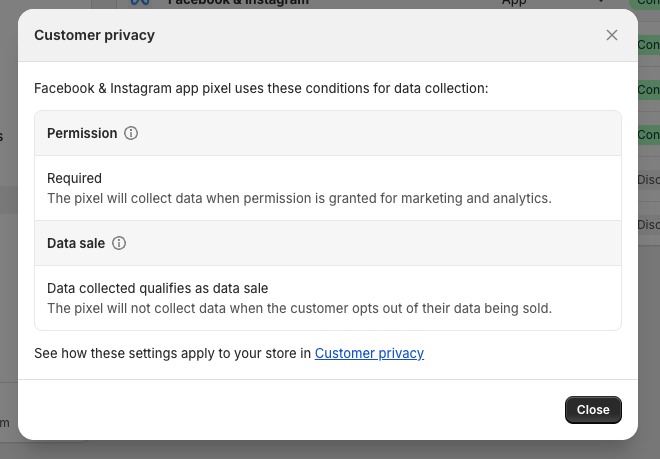This screenshot has height=459, width=660.
Task: Click the Required permission status text
Action: pos(75,178)
